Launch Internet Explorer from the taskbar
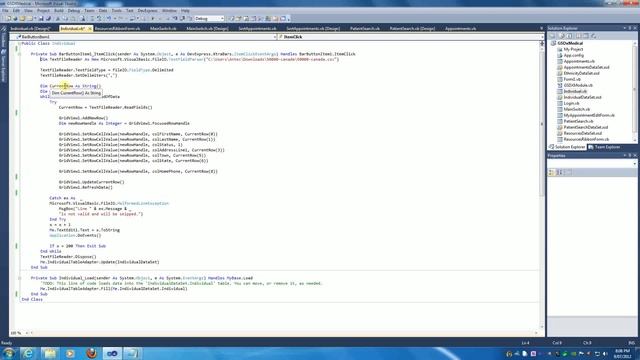The height and width of the screenshot is (360, 640). click(28, 353)
